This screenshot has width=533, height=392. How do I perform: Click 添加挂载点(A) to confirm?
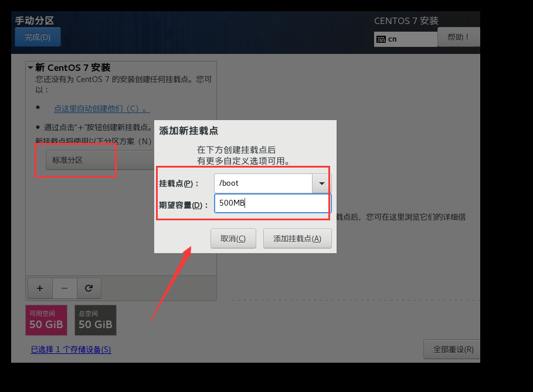pos(297,238)
